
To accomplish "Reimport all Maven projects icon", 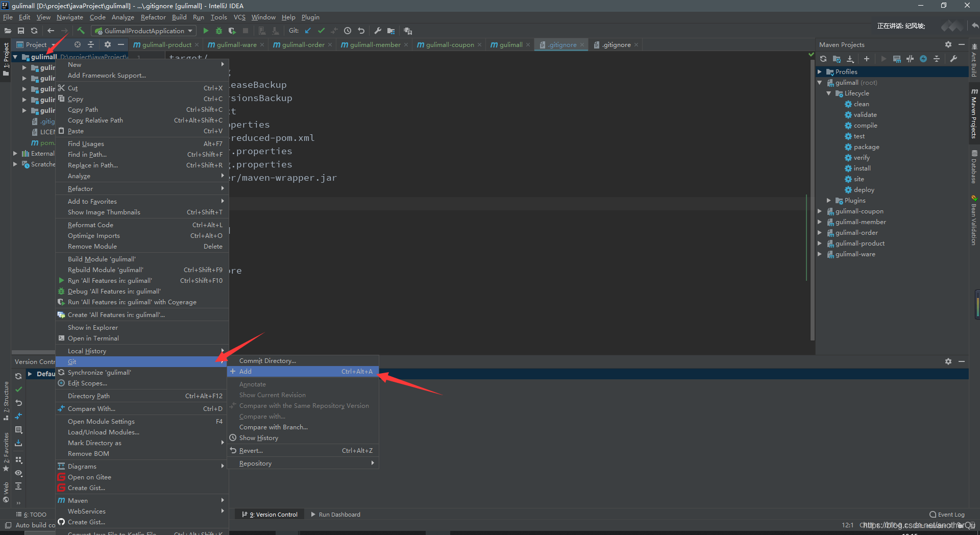I will point(823,59).
